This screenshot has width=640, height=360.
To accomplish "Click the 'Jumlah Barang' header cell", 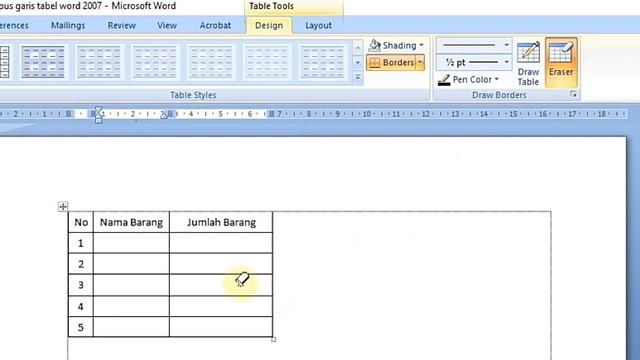I will [221, 222].
